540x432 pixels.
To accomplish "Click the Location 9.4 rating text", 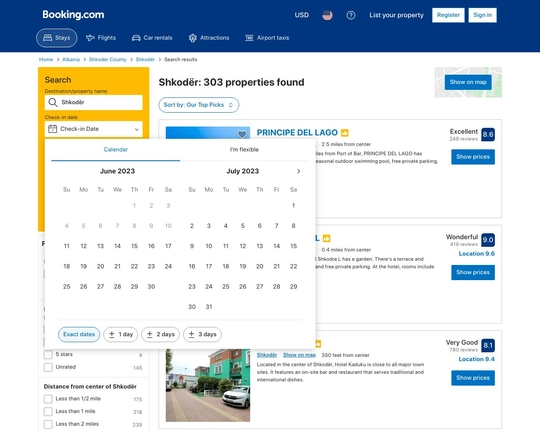I will [477, 359].
